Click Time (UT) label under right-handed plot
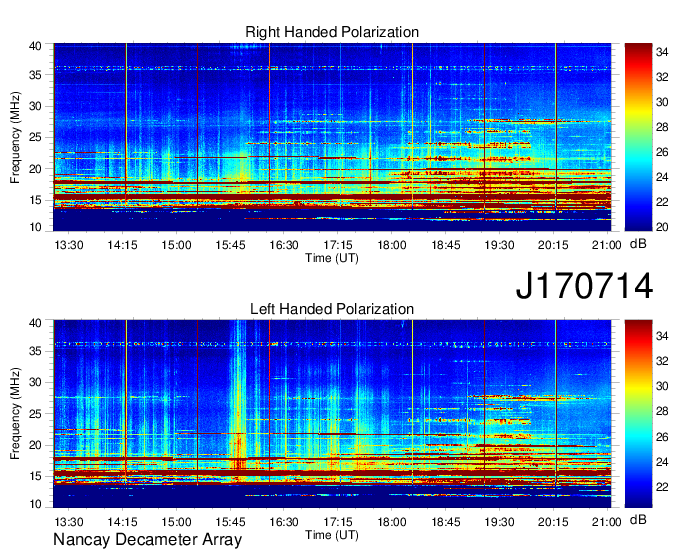 click(332, 258)
